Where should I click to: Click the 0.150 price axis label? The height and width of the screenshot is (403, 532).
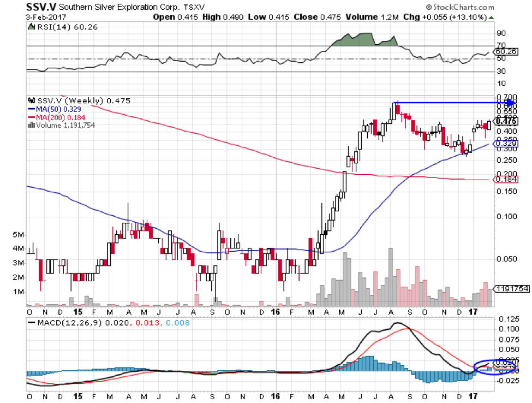click(x=506, y=192)
